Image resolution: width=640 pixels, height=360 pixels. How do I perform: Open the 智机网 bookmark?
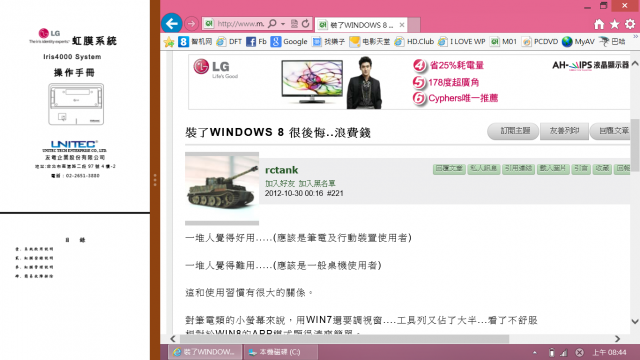click(196, 42)
